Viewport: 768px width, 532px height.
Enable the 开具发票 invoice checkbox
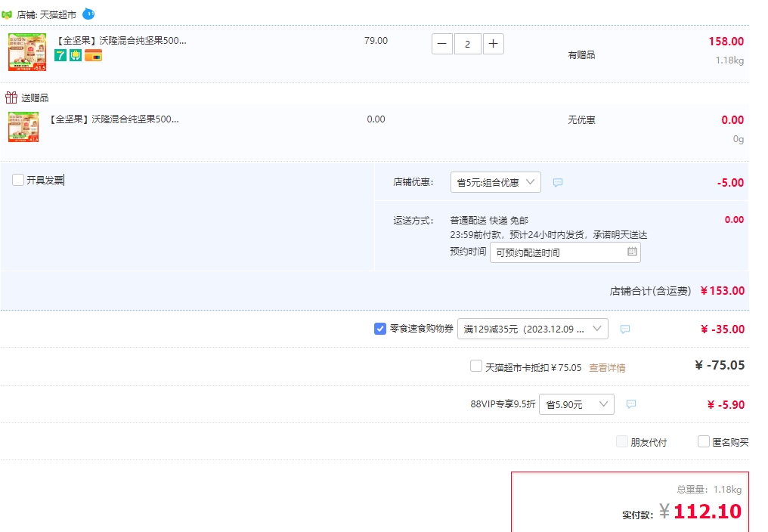click(x=18, y=180)
